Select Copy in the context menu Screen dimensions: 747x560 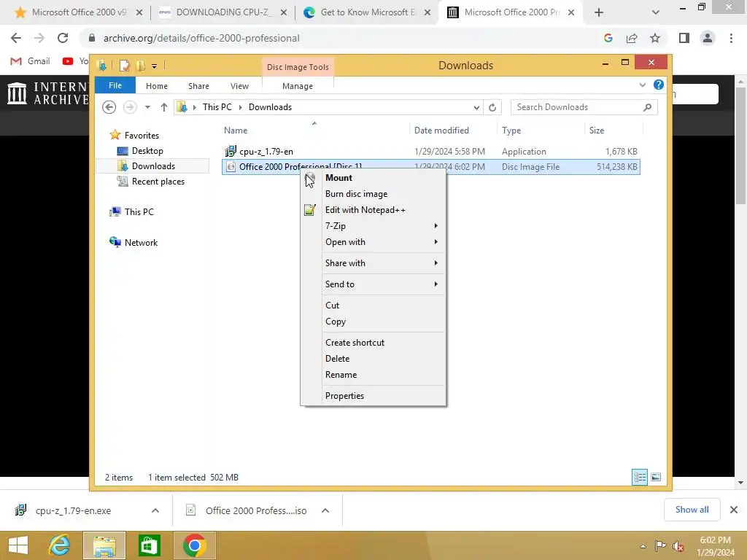click(336, 322)
